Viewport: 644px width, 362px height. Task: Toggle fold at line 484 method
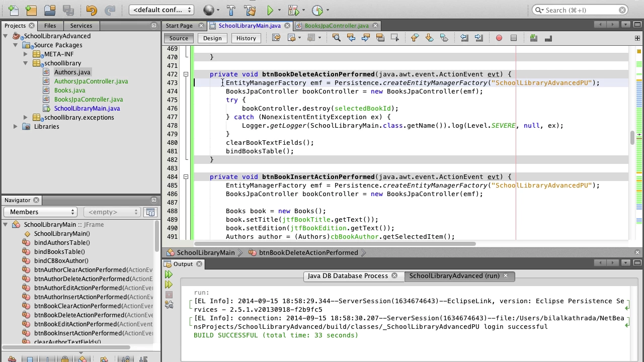pyautogui.click(x=186, y=177)
